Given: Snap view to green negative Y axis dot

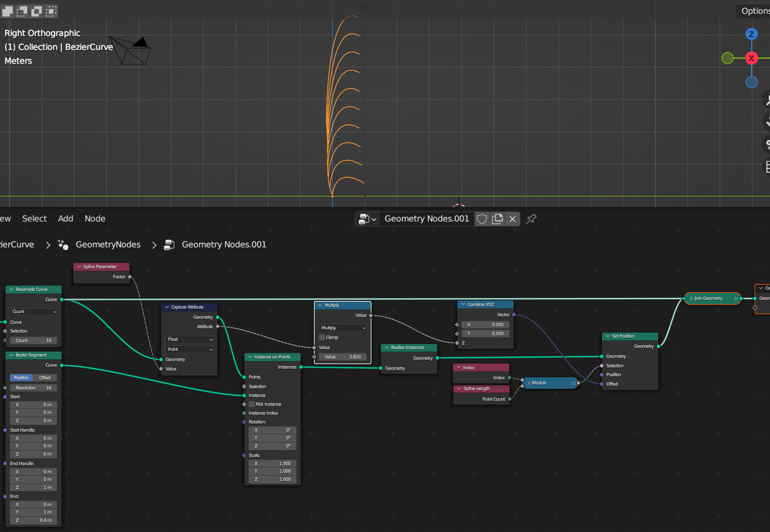Looking at the screenshot, I should (x=727, y=58).
